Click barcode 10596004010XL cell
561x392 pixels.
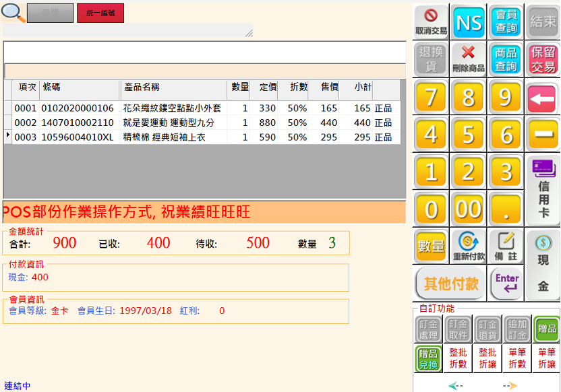coord(78,137)
